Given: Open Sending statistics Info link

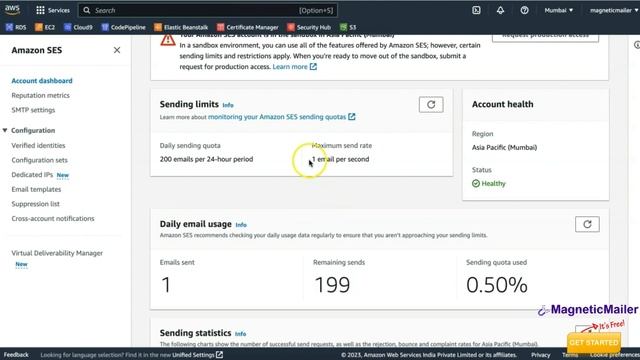Looking at the screenshot, I should (240, 334).
